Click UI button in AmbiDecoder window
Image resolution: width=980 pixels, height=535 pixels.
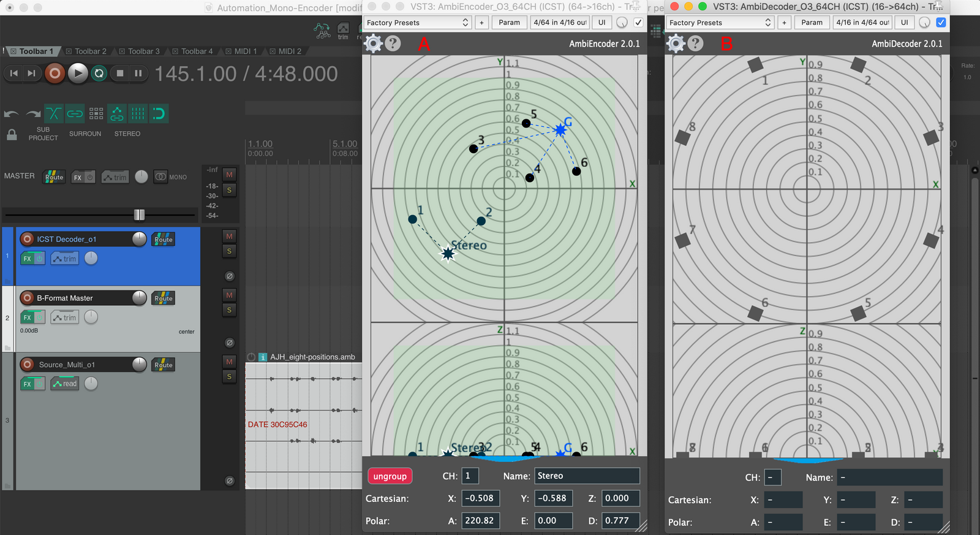[x=904, y=23]
